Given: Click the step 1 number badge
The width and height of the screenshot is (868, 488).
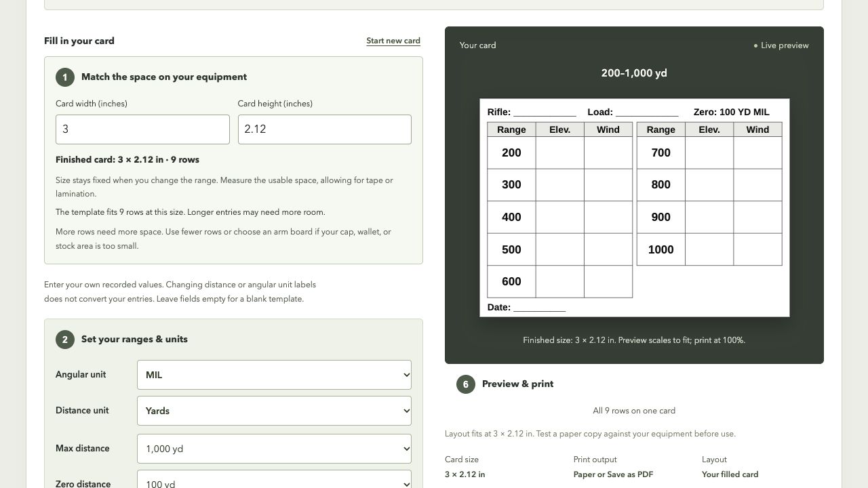Looking at the screenshot, I should (65, 77).
